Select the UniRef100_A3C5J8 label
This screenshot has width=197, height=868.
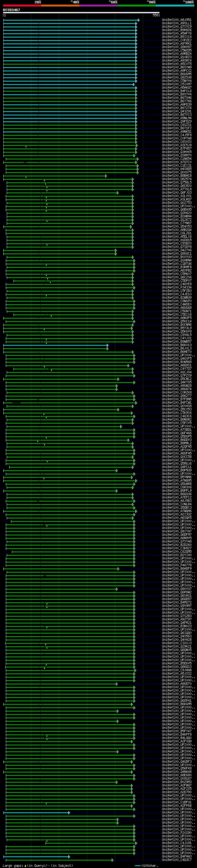point(177,145)
